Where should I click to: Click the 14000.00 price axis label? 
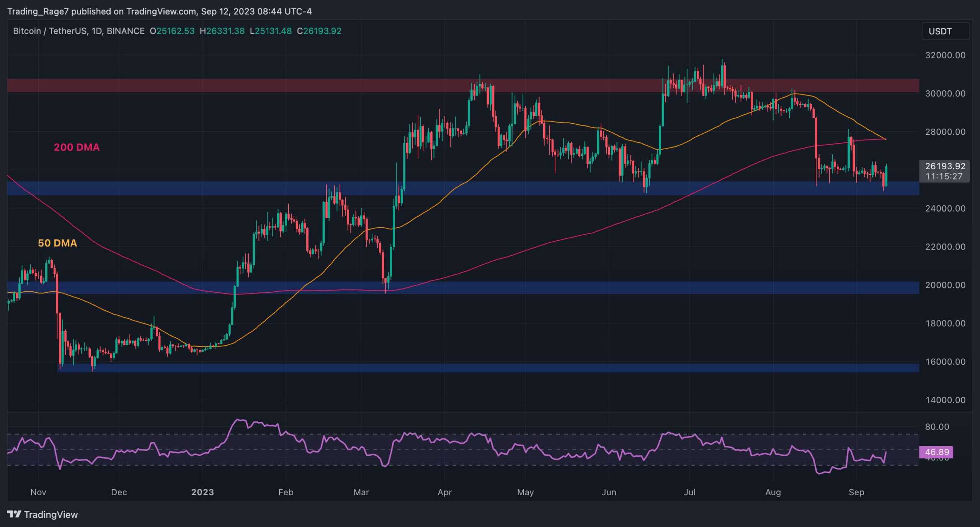945,400
